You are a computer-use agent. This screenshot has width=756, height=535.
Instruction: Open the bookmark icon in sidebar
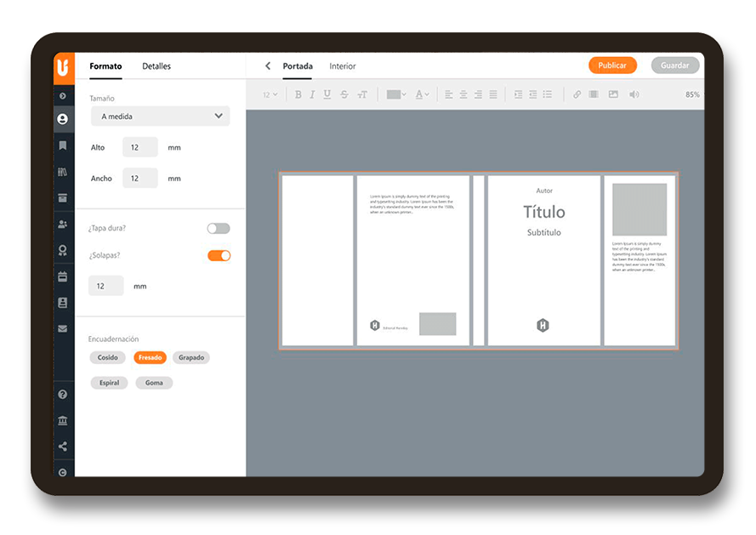pos(63,145)
